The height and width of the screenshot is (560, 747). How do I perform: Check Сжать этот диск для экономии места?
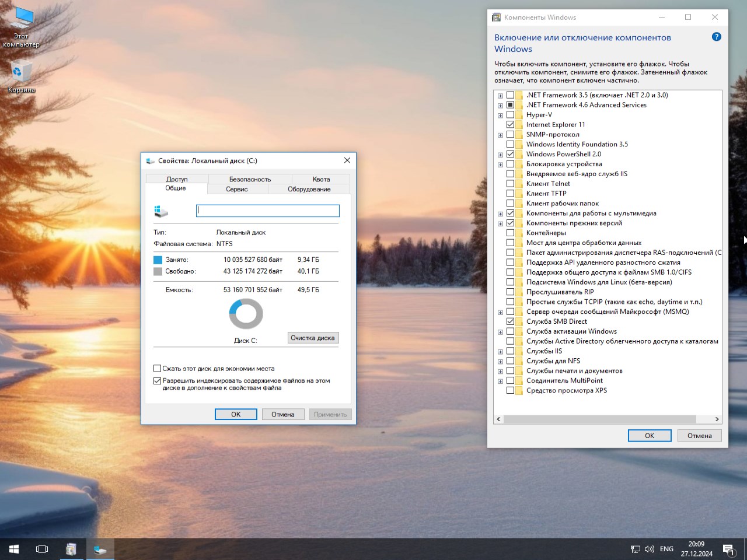(157, 369)
